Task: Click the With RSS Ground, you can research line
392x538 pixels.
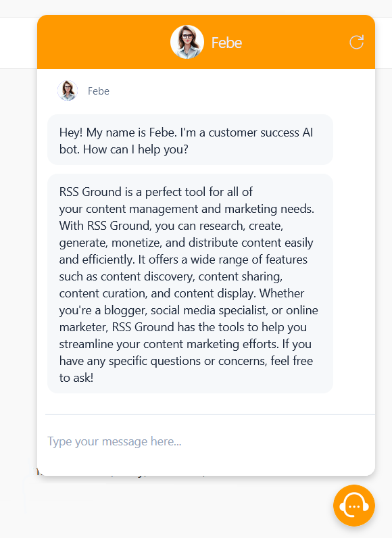Action: [171, 226]
